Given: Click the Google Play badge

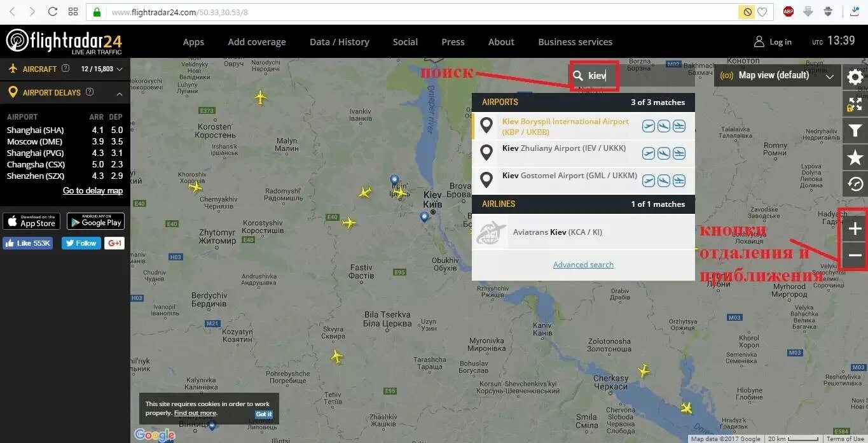Looking at the screenshot, I should 95,221.
